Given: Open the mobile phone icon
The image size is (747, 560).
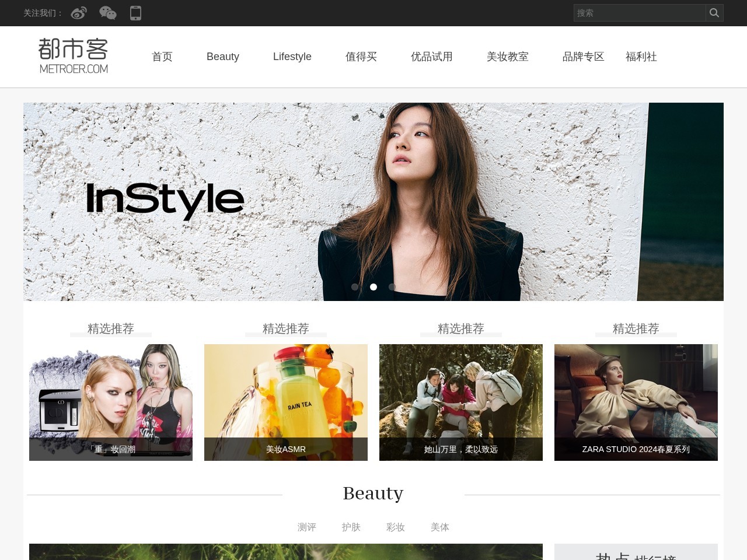Looking at the screenshot, I should [135, 13].
